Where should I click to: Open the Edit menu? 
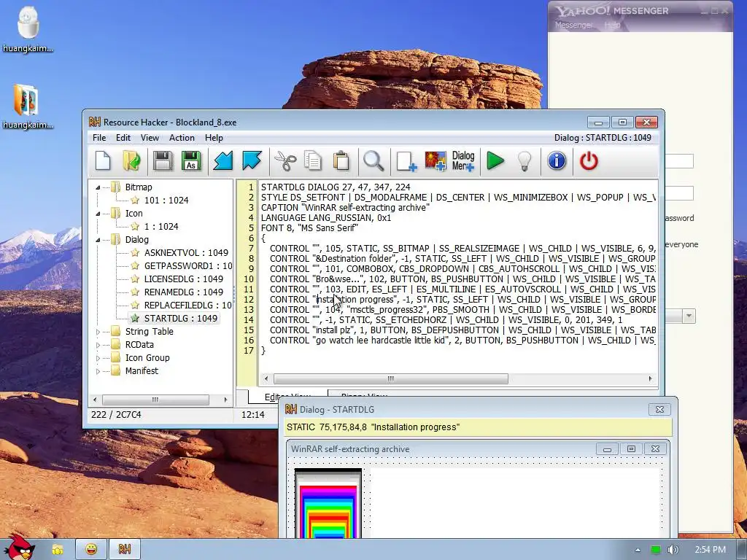tap(123, 138)
